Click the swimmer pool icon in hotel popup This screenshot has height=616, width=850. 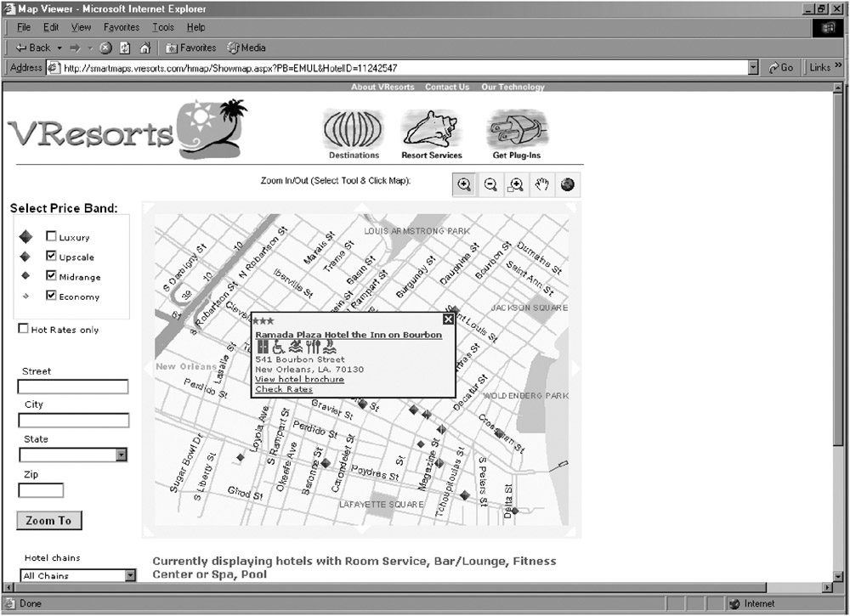coord(296,347)
